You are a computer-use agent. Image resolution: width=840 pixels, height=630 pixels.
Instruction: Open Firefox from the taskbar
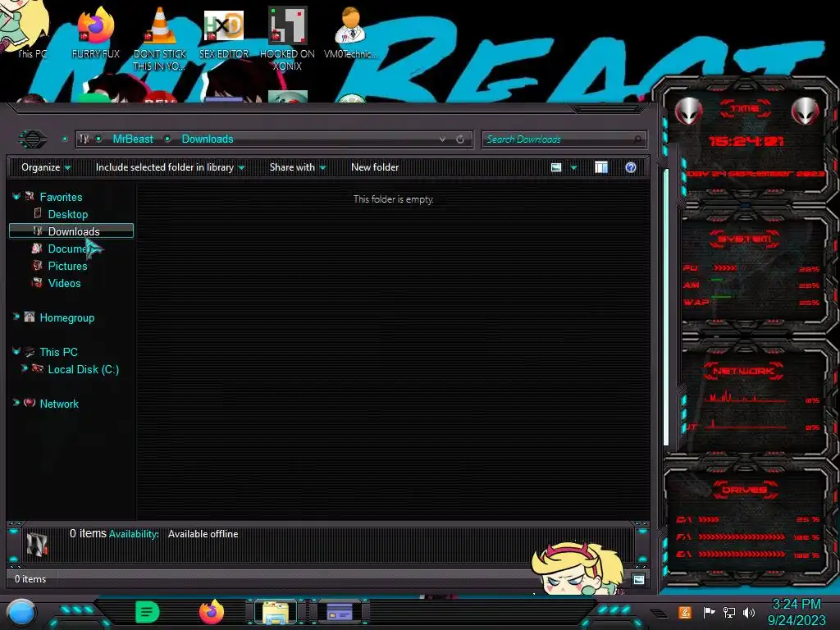tap(212, 612)
